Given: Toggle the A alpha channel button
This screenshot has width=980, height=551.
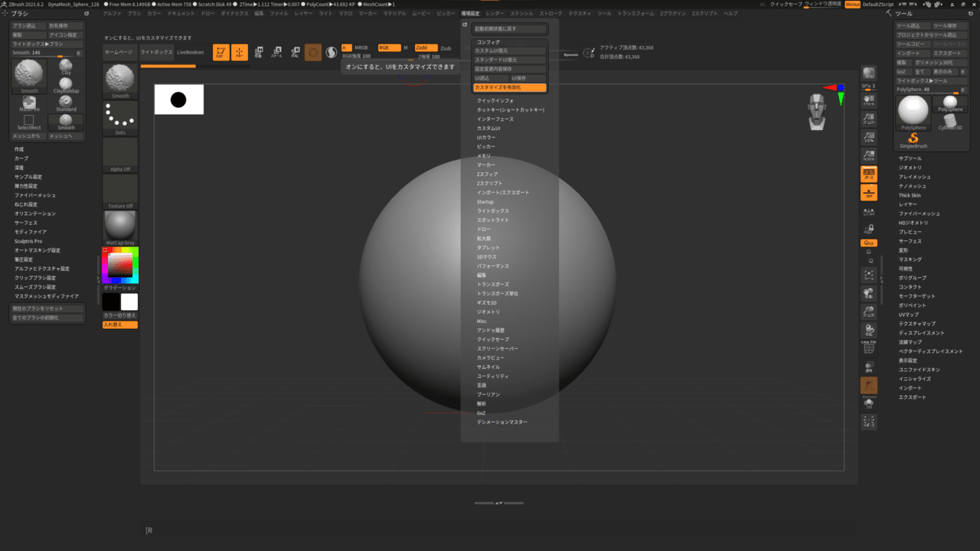Looking at the screenshot, I should click(346, 47).
